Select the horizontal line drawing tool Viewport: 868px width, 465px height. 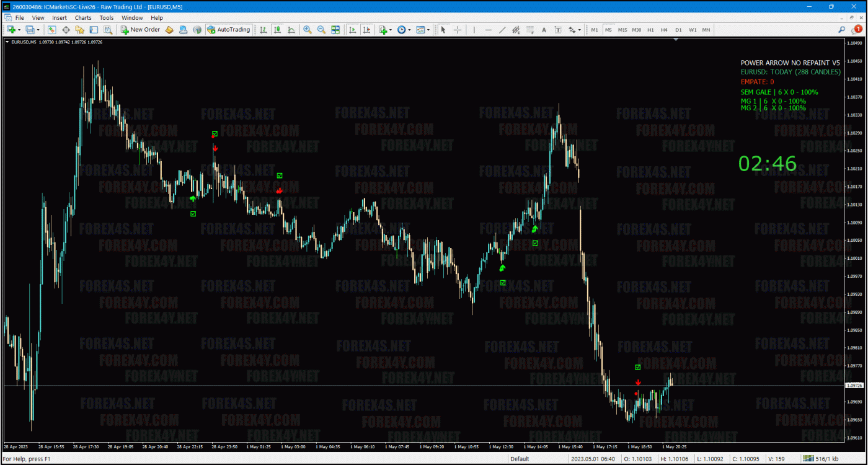coord(488,30)
